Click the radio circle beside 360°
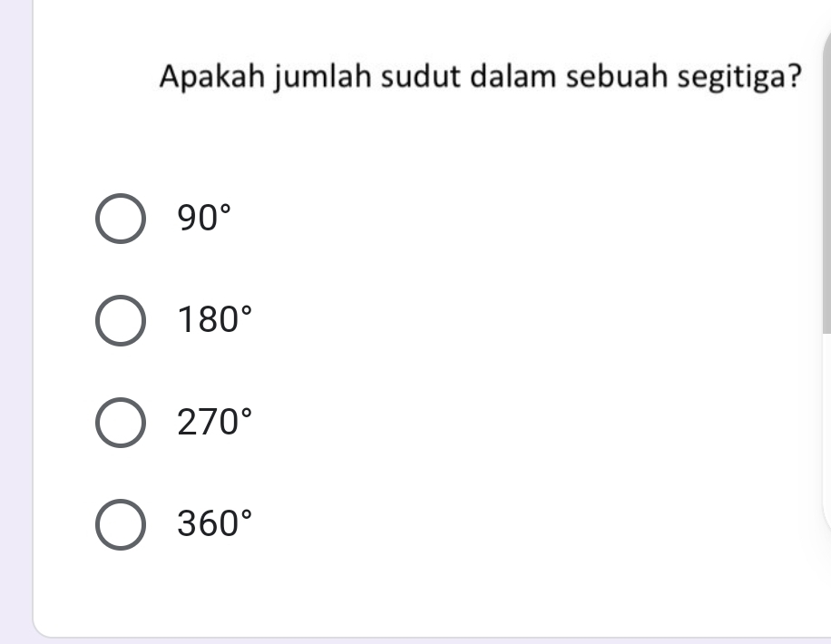The image size is (831, 644). [121, 523]
